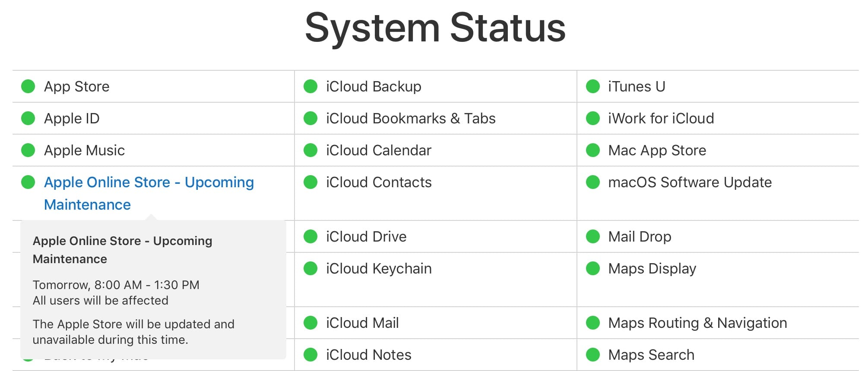
Task: Select the Maps Search service label
Action: coord(651,355)
